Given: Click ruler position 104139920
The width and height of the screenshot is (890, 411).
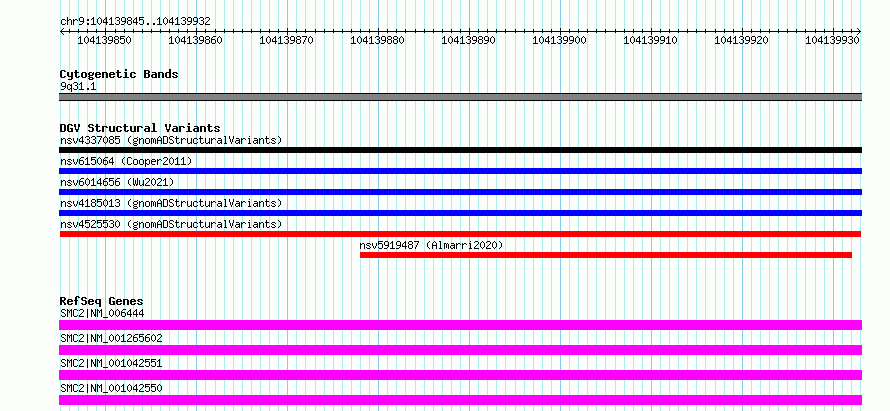Looking at the screenshot, I should [x=741, y=40].
